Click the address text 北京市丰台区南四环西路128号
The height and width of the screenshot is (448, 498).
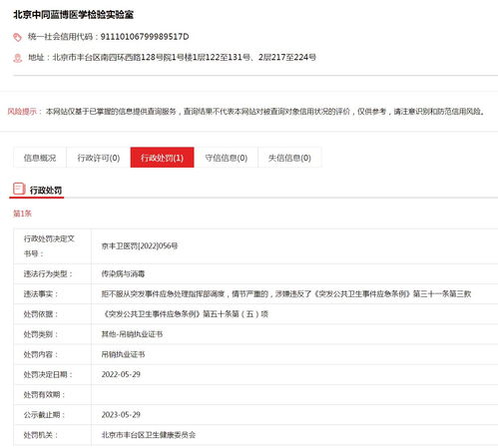(109, 57)
